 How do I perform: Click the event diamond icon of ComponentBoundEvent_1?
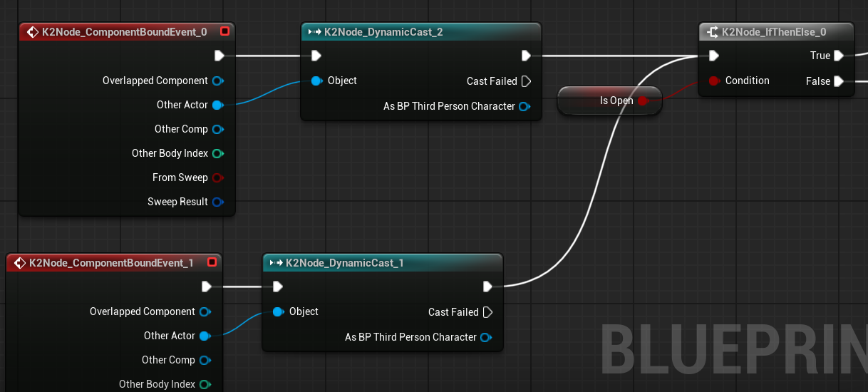19,262
